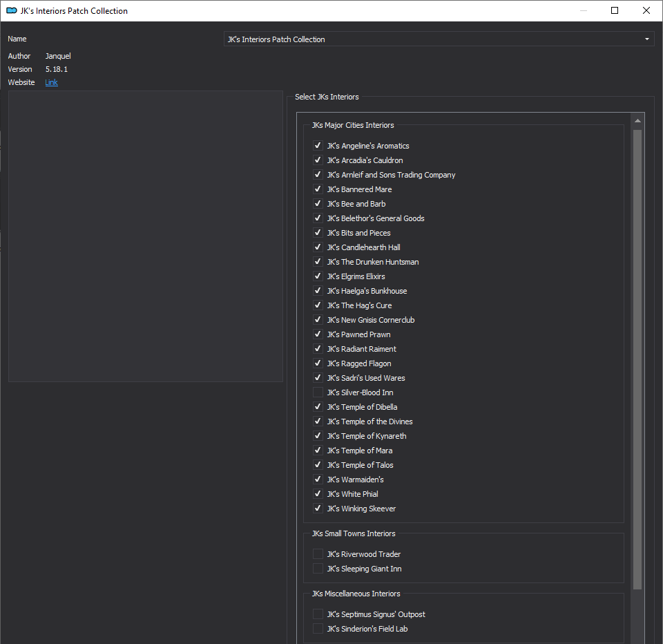Click the installer image preview pane
663x644 pixels.
(x=146, y=236)
